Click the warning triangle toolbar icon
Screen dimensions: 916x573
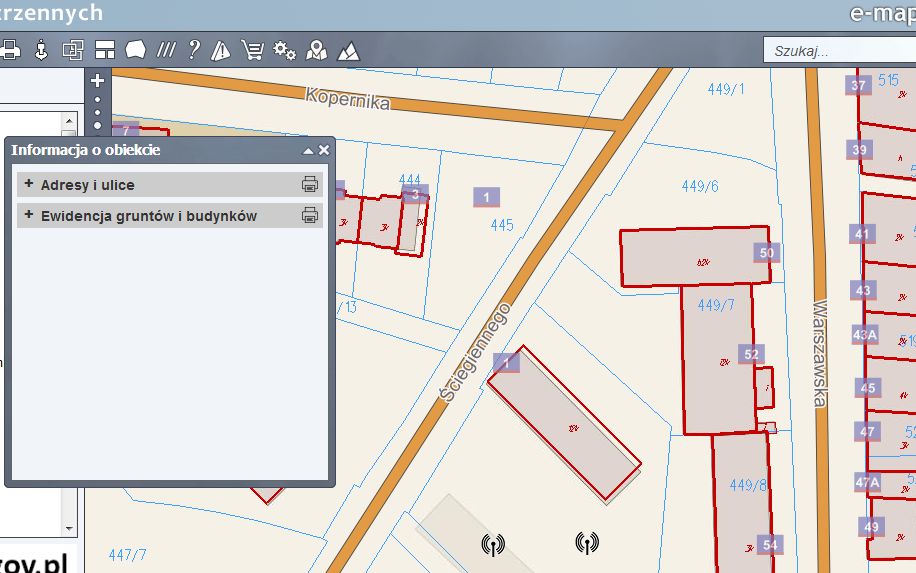(x=221, y=49)
